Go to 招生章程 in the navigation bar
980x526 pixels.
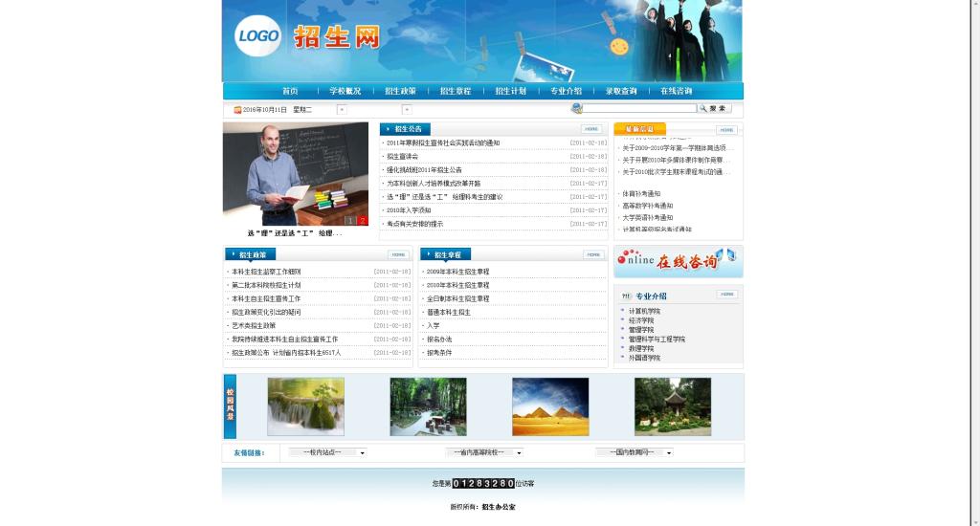tap(455, 91)
